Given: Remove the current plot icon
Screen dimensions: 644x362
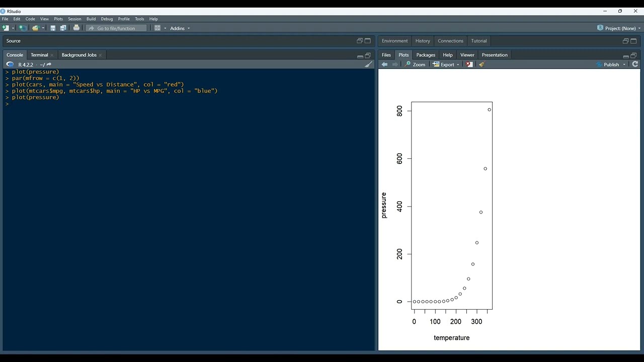Looking at the screenshot, I should point(469,64).
